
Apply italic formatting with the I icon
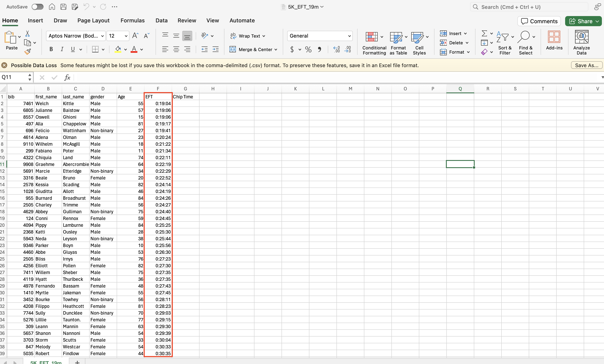point(62,49)
